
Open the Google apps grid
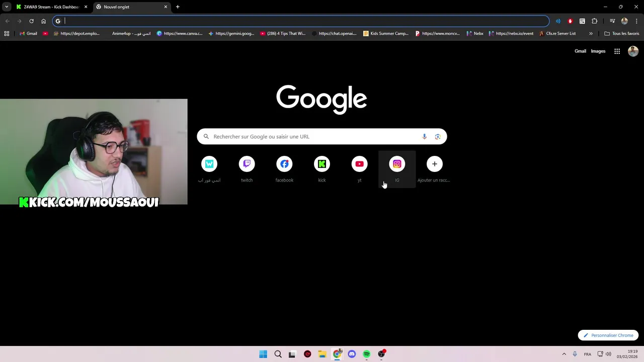617,51
